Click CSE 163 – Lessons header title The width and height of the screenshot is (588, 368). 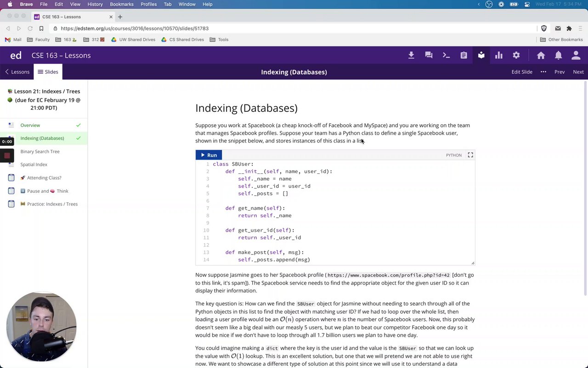(61, 55)
